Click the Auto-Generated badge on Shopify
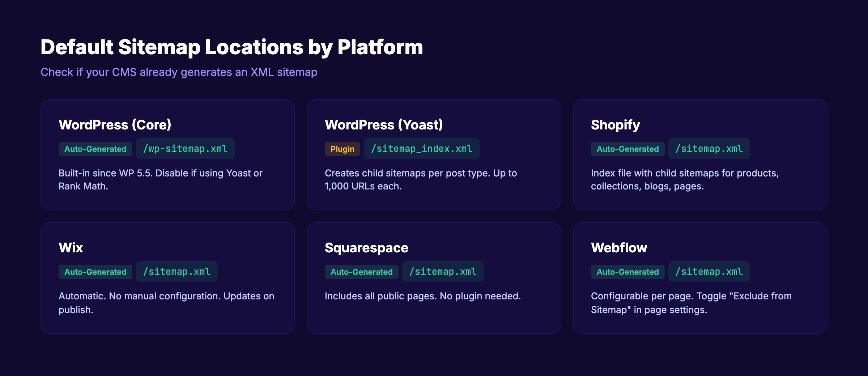 pyautogui.click(x=627, y=149)
